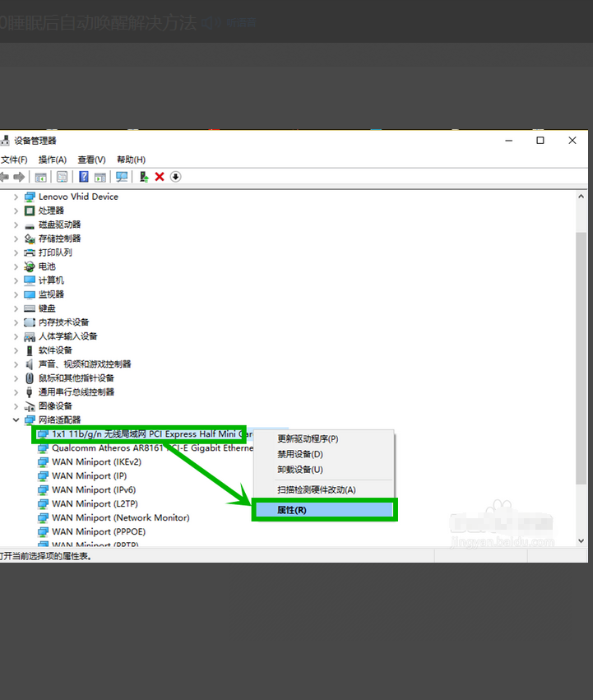Expand the 磁盘驱动器 category
Image resolution: width=593 pixels, height=700 pixels.
[x=16, y=225]
